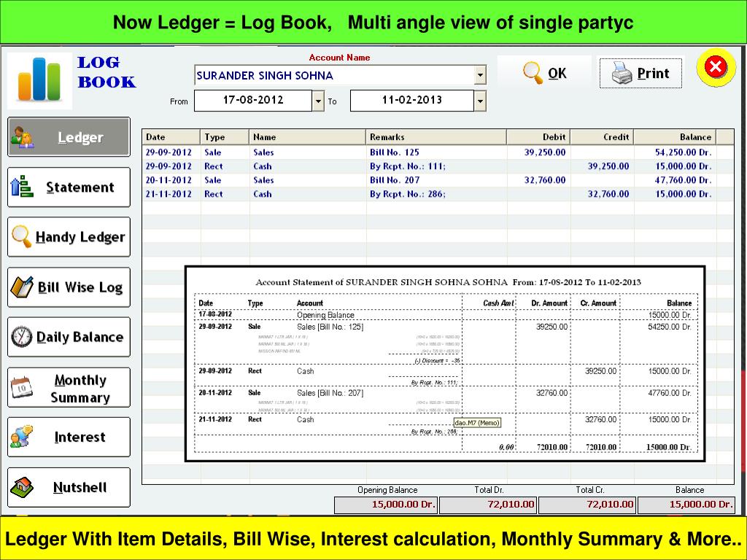
Task: Close the Log Book with red X
Action: point(716,67)
